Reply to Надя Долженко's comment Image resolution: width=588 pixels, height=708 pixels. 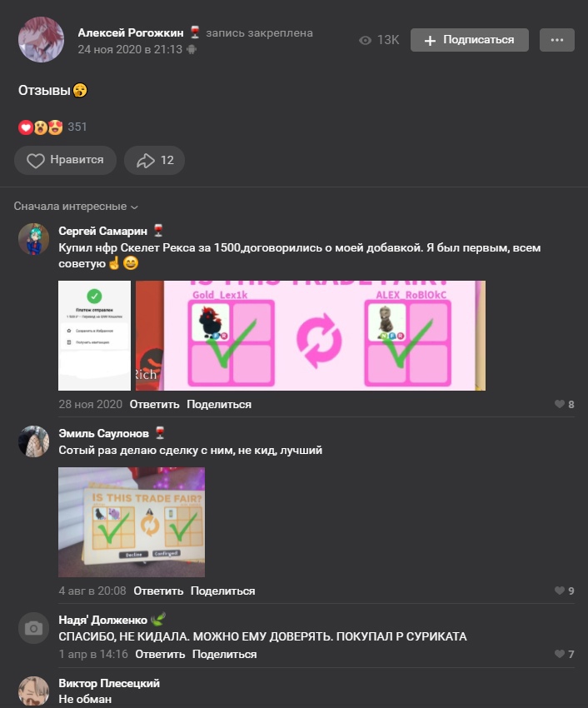point(160,654)
